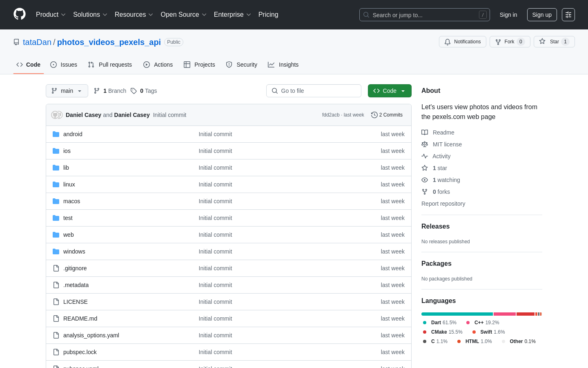Click the Readme book icon
This screenshot has width=588, height=368.
(425, 132)
